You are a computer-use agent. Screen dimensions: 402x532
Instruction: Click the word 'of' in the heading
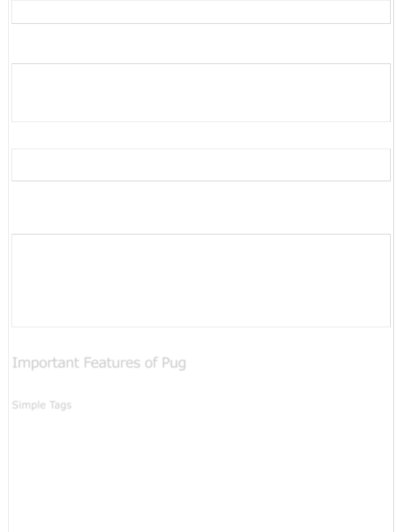point(150,363)
